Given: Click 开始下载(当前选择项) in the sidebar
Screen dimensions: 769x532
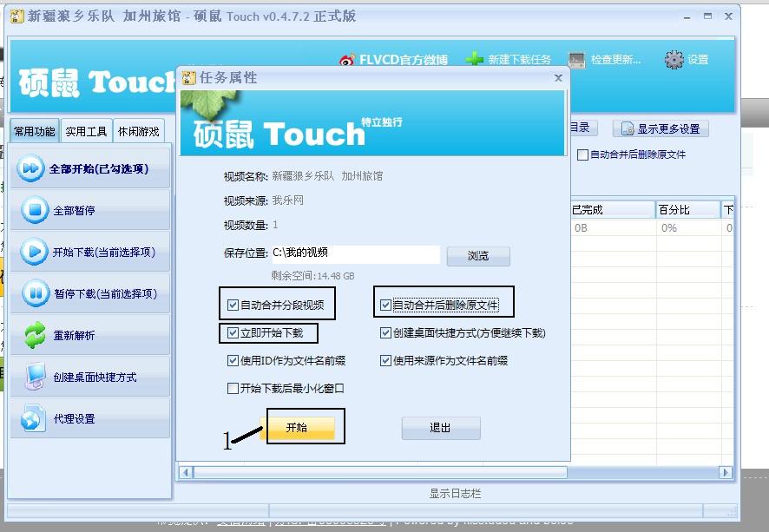Looking at the screenshot, I should coord(90,252).
